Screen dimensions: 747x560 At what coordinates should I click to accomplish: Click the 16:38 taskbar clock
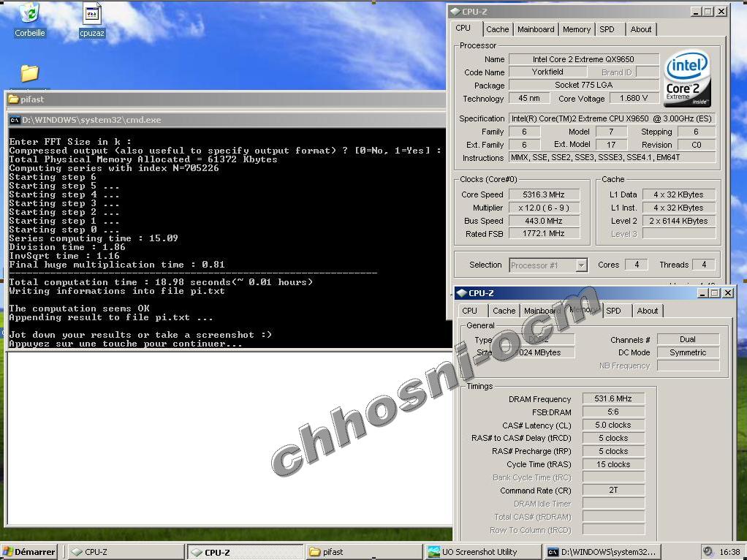729,552
